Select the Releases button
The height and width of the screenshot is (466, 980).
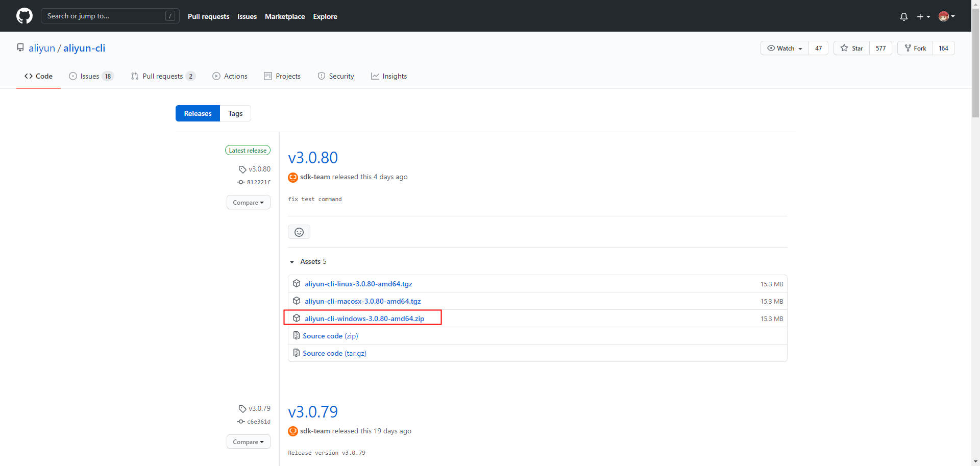click(x=198, y=113)
